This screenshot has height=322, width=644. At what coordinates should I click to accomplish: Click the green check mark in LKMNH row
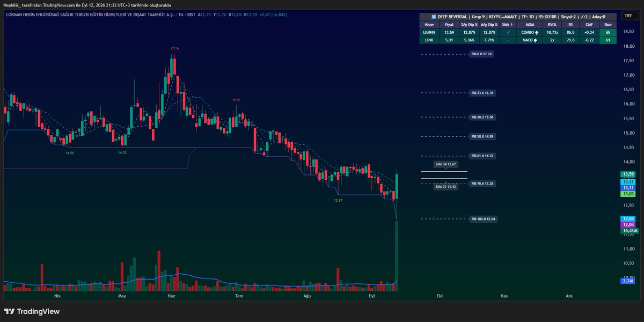pos(508,32)
